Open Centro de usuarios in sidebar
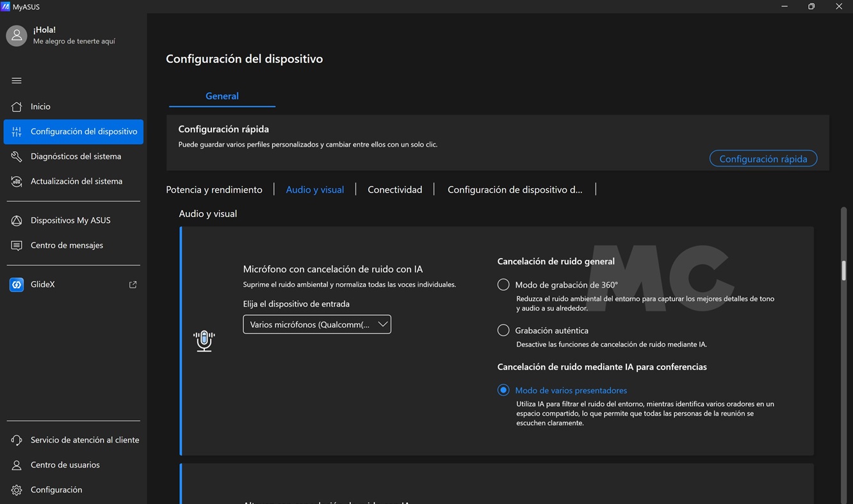 (x=65, y=465)
